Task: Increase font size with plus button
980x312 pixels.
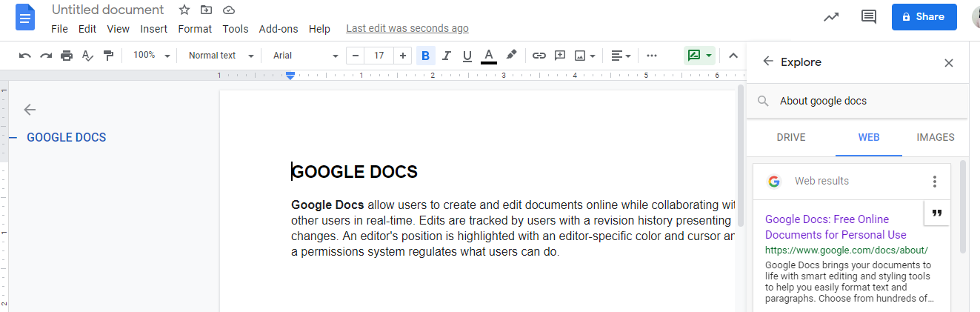Action: [403, 56]
